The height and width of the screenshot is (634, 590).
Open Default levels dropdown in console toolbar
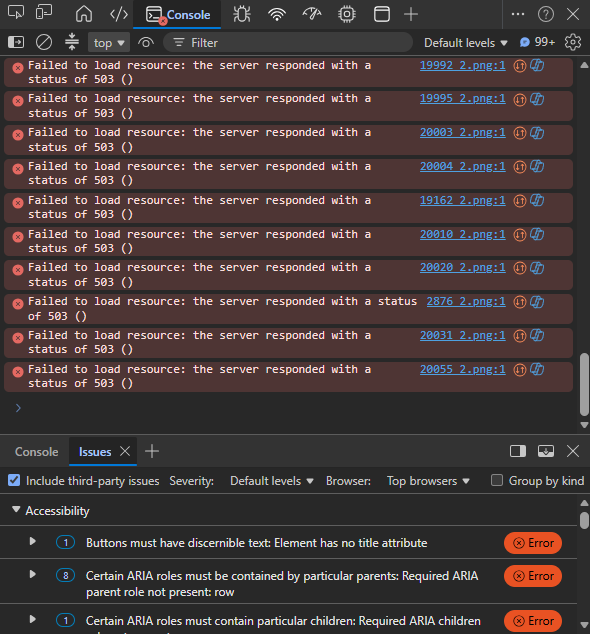pyautogui.click(x=465, y=42)
